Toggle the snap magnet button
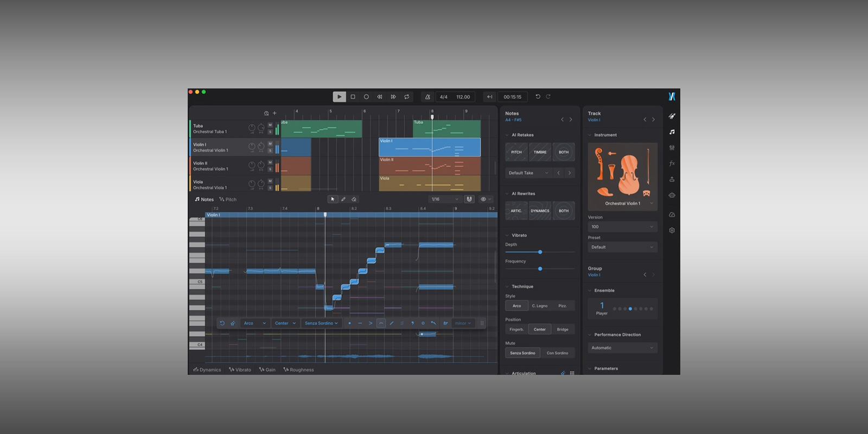Image resolution: width=868 pixels, height=434 pixels. pyautogui.click(x=469, y=199)
